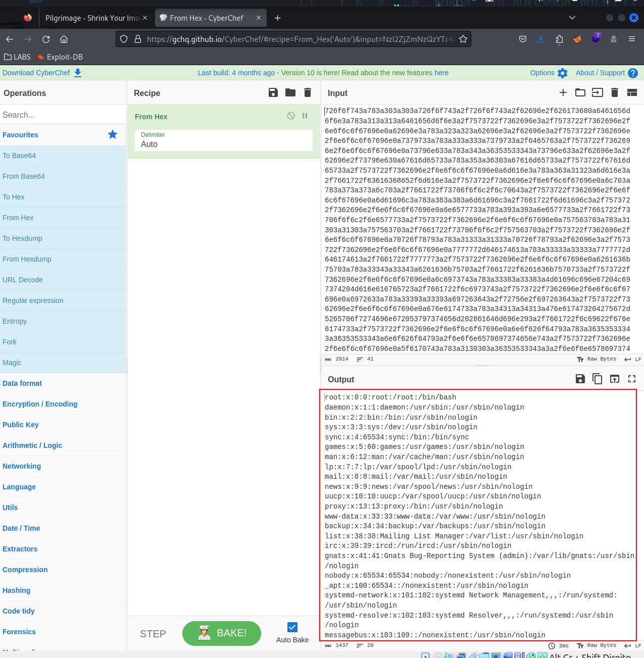This screenshot has height=658, width=644.
Task: Click the URL address bar
Action: pyautogui.click(x=301, y=39)
